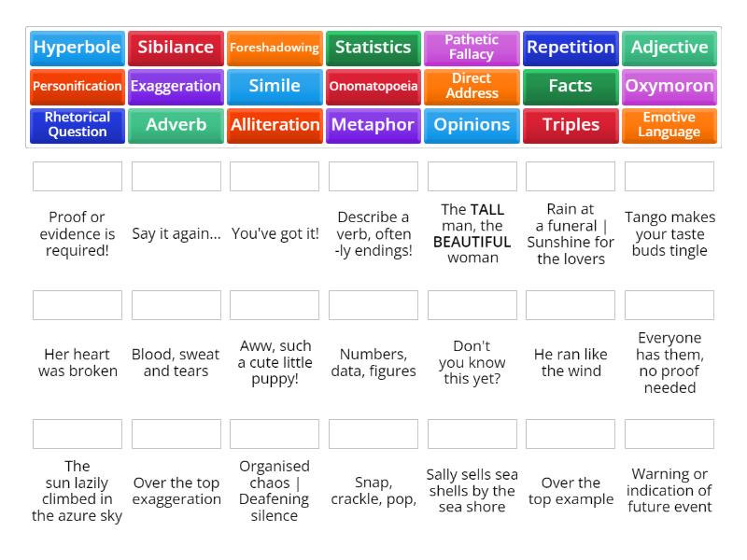This screenshot has width=747, height=560.
Task: Click the Pathetic Fallacy tile
Action: [x=472, y=45]
